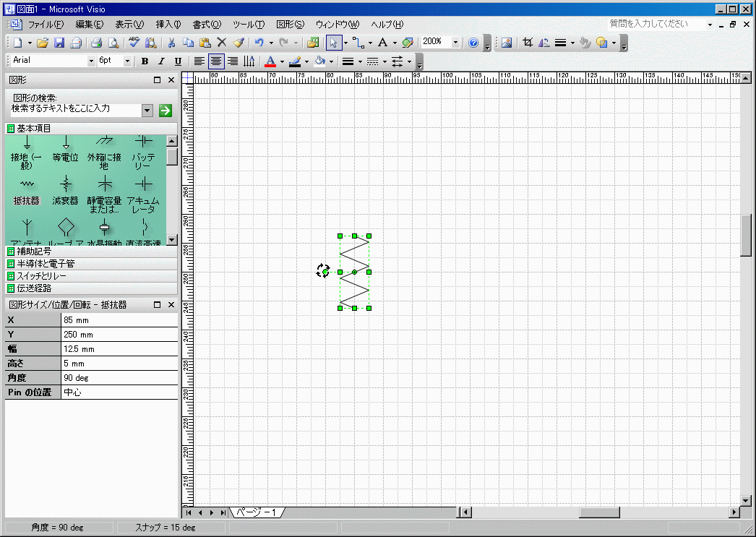Image resolution: width=756 pixels, height=537 pixels.
Task: Click the Print Preview toolbar icon
Action: (113, 43)
